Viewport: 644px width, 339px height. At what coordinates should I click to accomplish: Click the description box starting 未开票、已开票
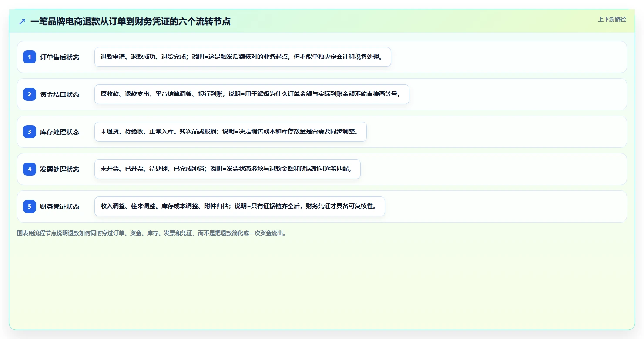[228, 169]
